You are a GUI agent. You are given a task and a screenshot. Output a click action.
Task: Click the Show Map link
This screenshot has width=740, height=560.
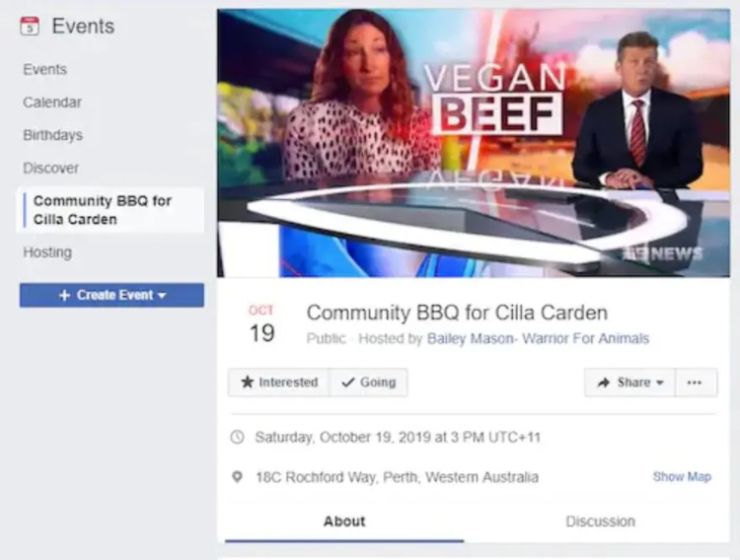coord(682,477)
